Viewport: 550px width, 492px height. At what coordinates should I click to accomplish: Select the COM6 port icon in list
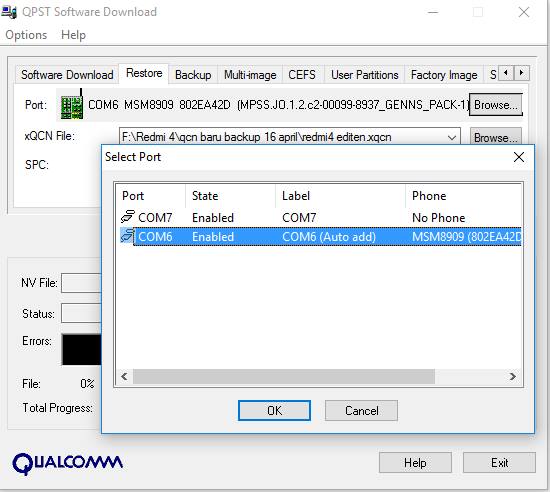point(127,236)
